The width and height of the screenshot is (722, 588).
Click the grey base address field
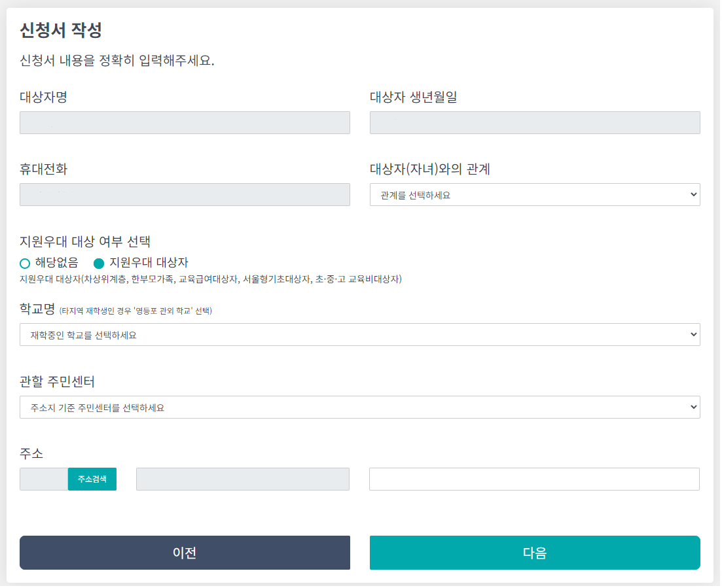pos(243,480)
